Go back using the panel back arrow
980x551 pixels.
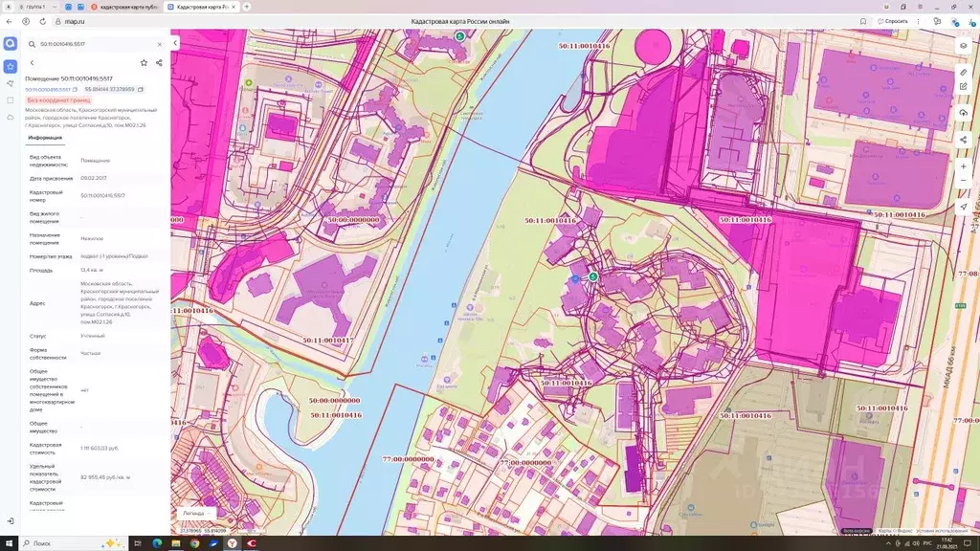(32, 63)
